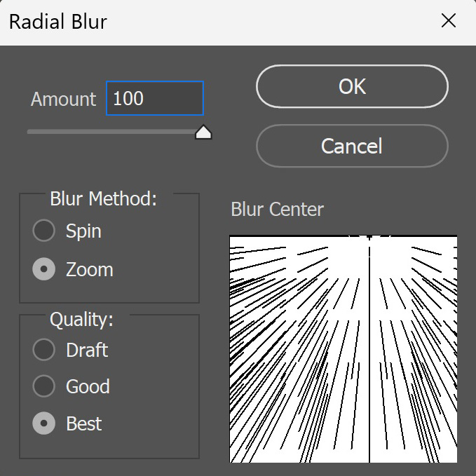Click the Spin text label

pyautogui.click(x=83, y=231)
